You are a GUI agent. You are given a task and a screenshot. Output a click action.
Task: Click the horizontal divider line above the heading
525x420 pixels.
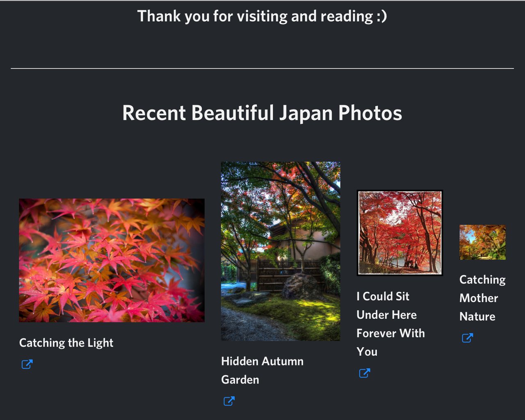[x=262, y=68]
